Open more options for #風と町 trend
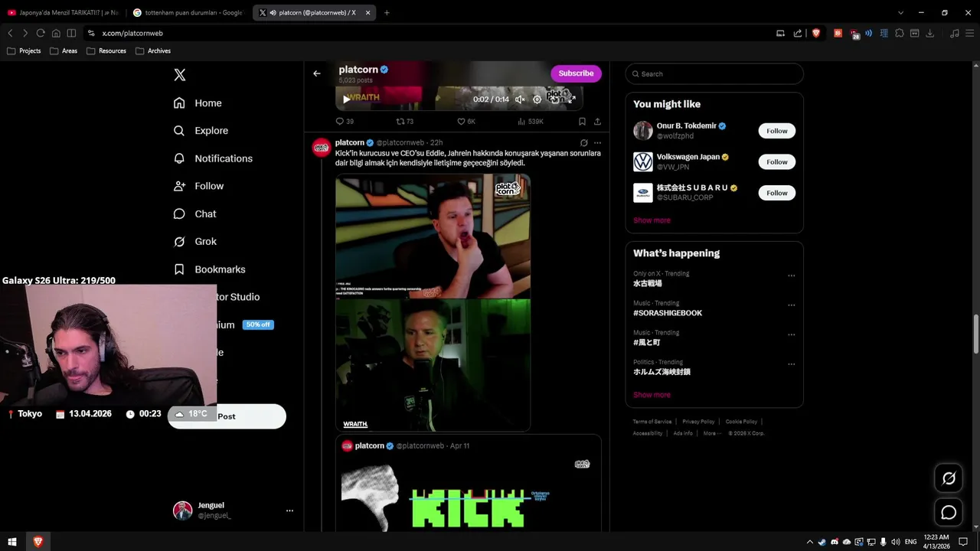This screenshot has width=980, height=551. coord(791,335)
